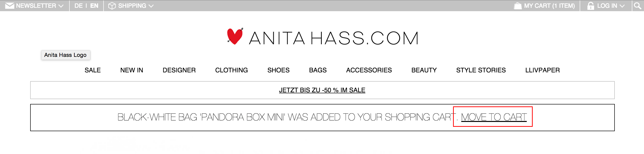Click the log in padlock icon
644x154 pixels.
pyautogui.click(x=590, y=6)
